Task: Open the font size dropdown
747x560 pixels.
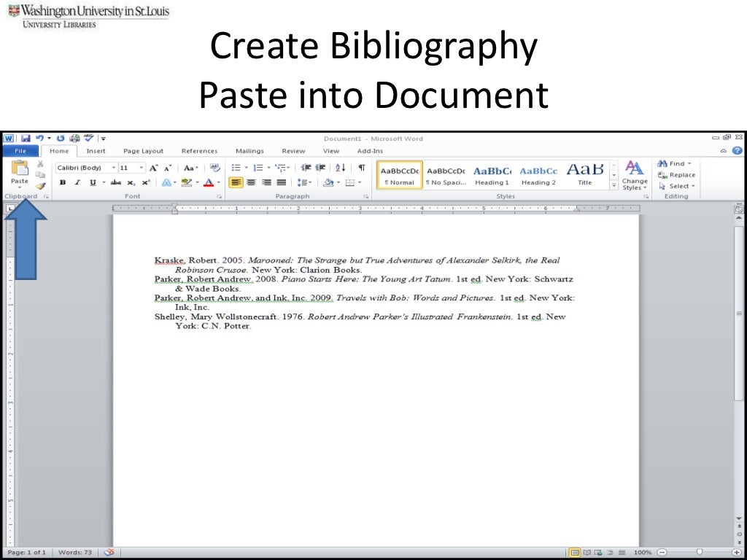Action: pyautogui.click(x=142, y=168)
